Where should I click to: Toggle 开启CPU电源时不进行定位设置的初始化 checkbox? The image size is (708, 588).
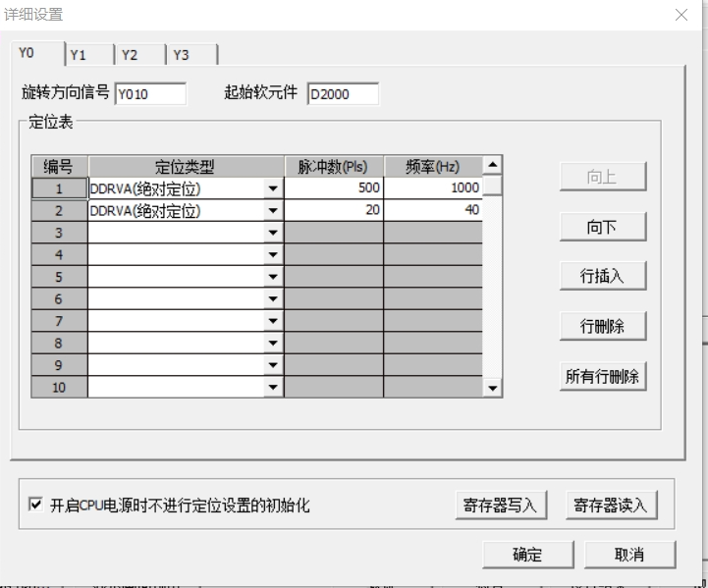(x=36, y=506)
